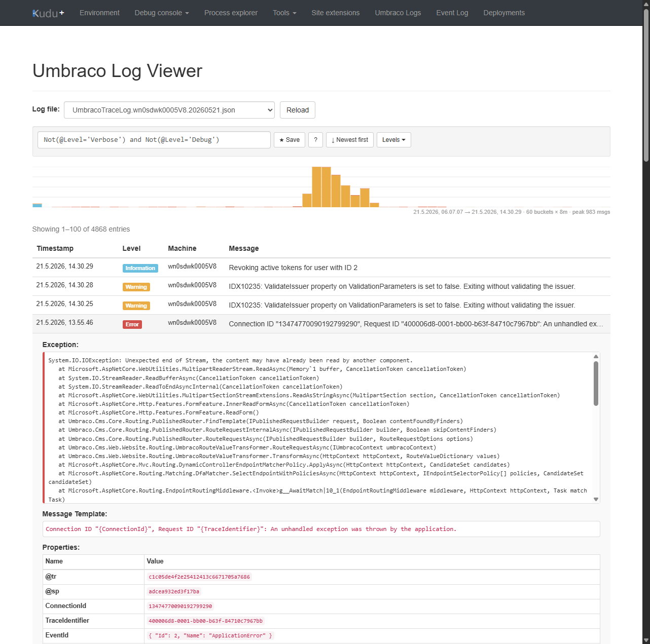Click the message template text box
650x644 pixels.
[321, 529]
